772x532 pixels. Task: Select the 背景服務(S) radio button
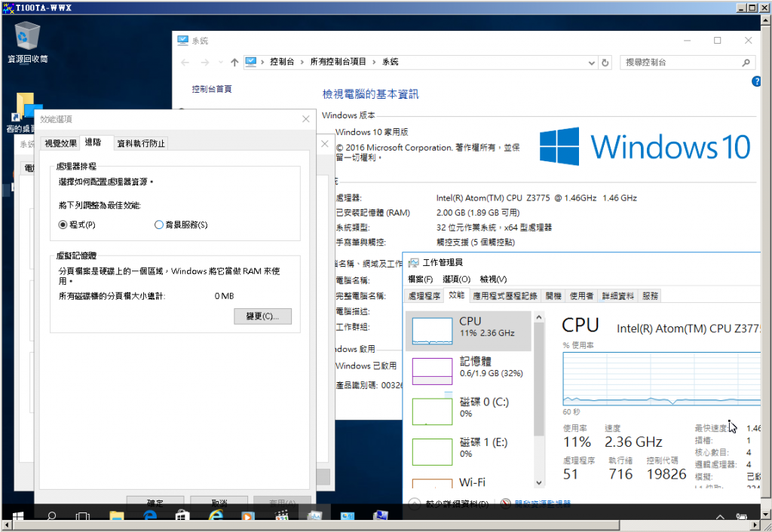tap(158, 225)
